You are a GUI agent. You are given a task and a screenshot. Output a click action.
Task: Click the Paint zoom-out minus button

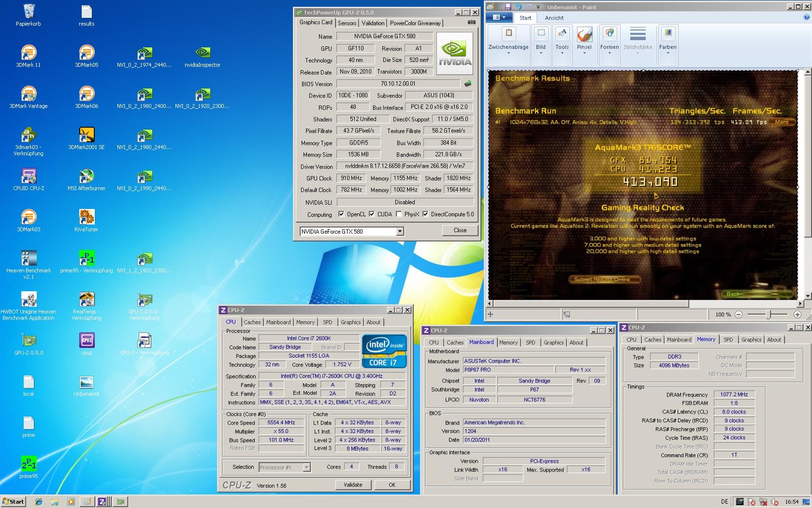[x=739, y=314]
